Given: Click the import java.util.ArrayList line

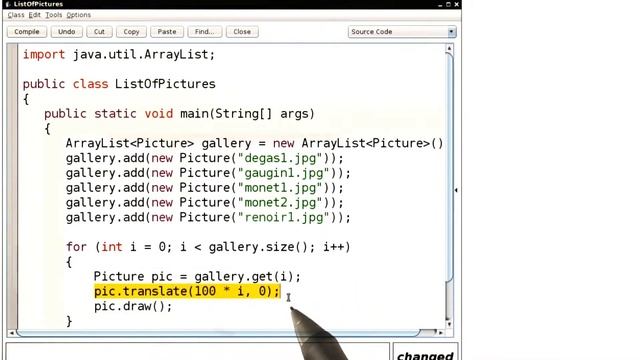Looking at the screenshot, I should coord(119,54).
